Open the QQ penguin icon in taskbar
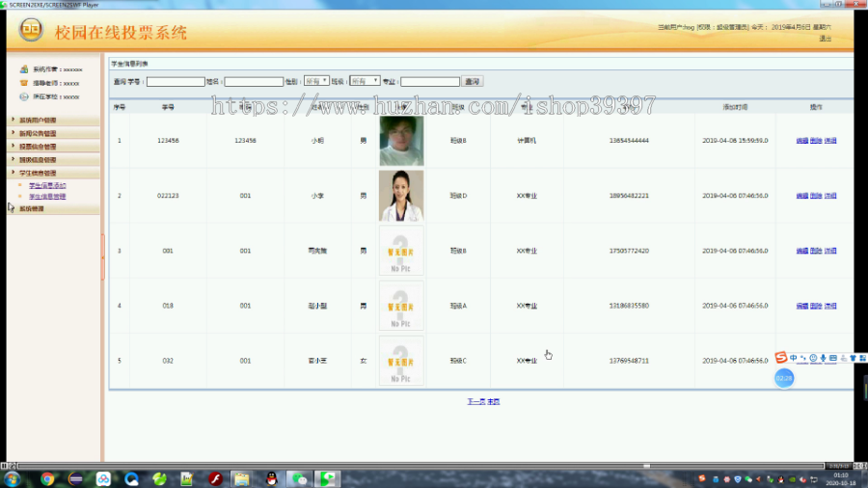The image size is (868, 488). 271,478
